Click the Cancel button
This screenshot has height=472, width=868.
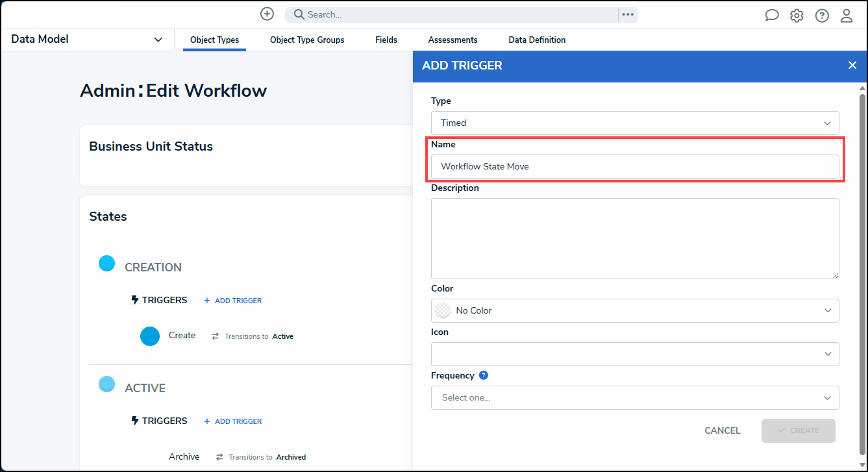723,430
